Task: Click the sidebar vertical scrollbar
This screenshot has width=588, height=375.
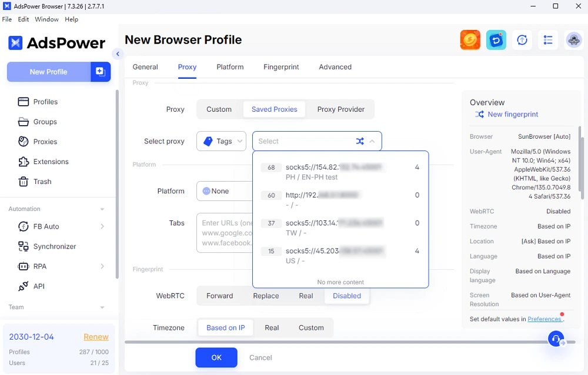Action: click(117, 184)
